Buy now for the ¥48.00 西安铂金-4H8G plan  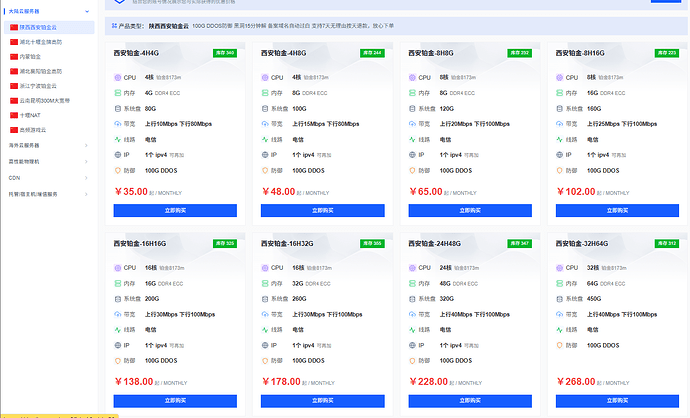pyautogui.click(x=323, y=210)
